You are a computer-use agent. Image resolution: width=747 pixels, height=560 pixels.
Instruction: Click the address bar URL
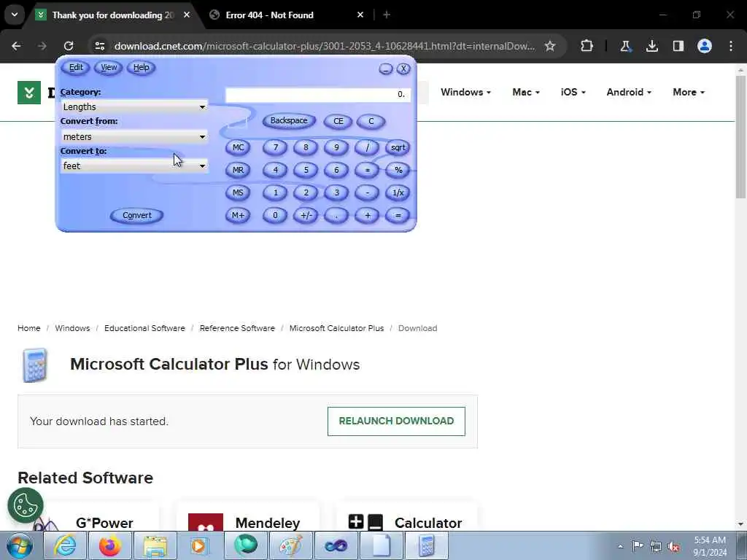pos(324,46)
